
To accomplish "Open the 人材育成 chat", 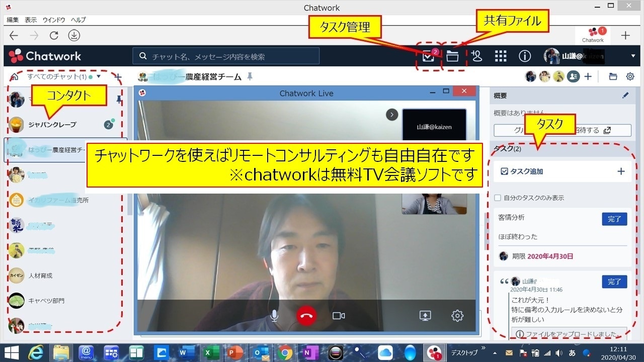I will pyautogui.click(x=65, y=276).
